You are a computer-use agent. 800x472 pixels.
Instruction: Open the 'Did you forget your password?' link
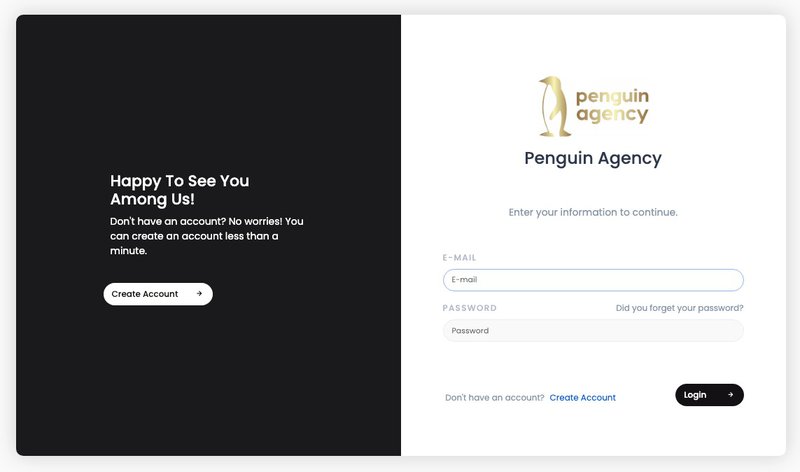pos(679,308)
